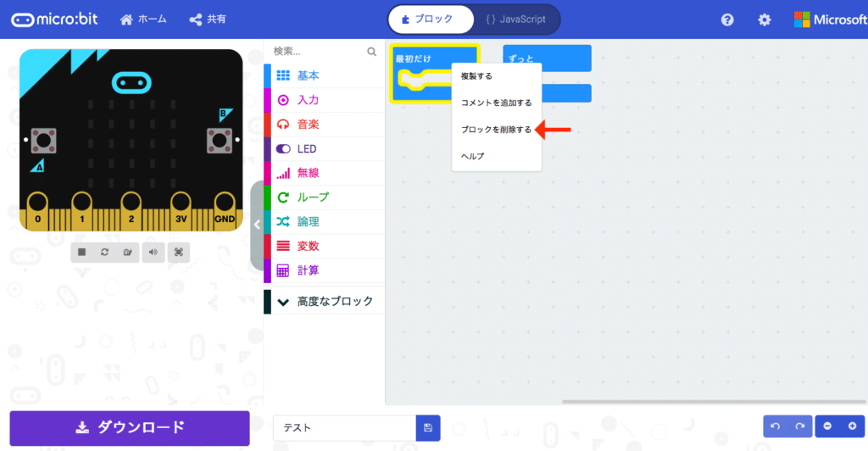Open the help question mark icon

point(727,19)
